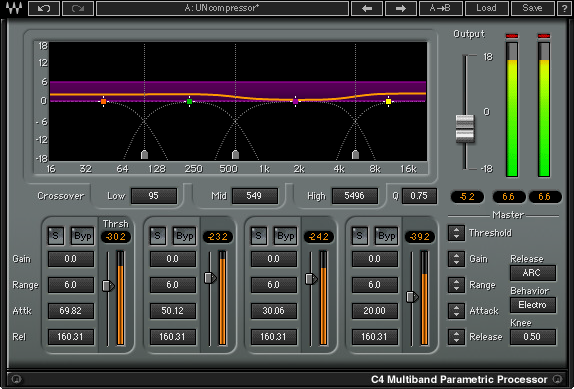Click the Knee value 0.50
574x389 pixels.
tap(533, 337)
